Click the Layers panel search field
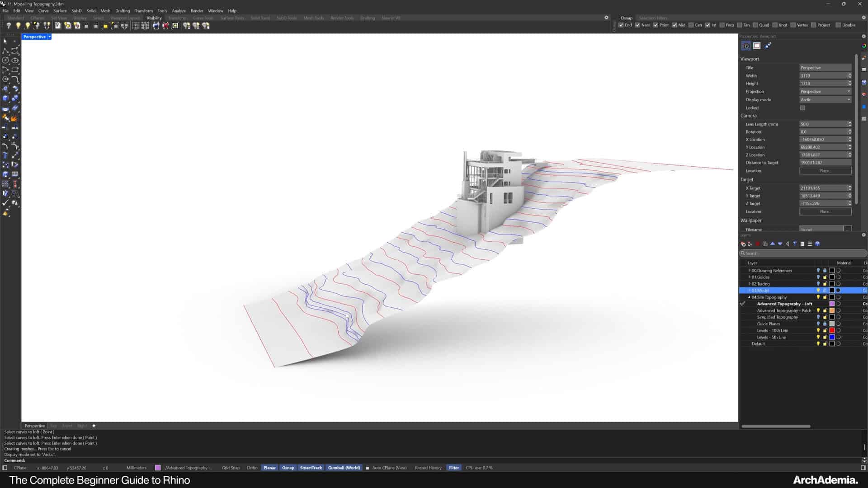This screenshot has height=488, width=868. point(803,253)
